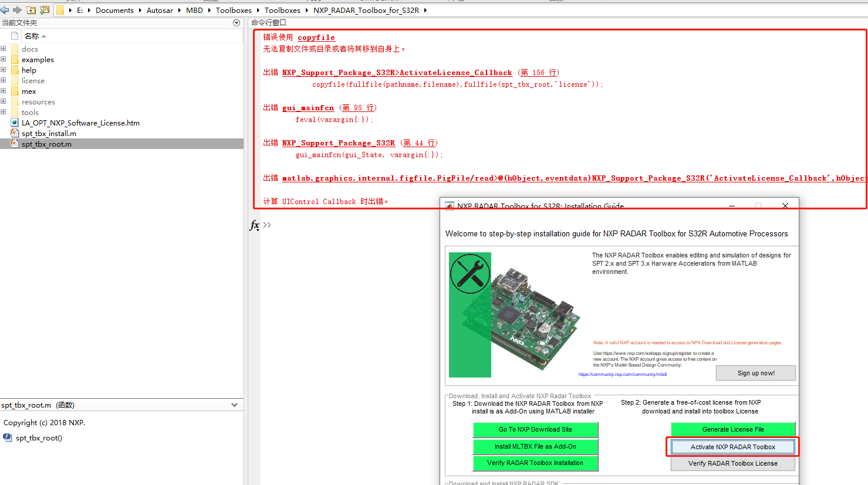Click Activate NXP RADAR Toolbox button
The image size is (868, 485).
coord(733,447)
